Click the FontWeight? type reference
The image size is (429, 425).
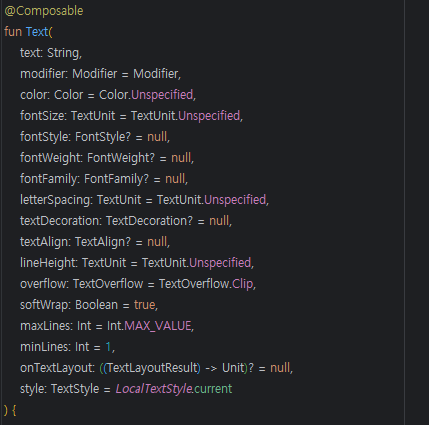pos(121,158)
